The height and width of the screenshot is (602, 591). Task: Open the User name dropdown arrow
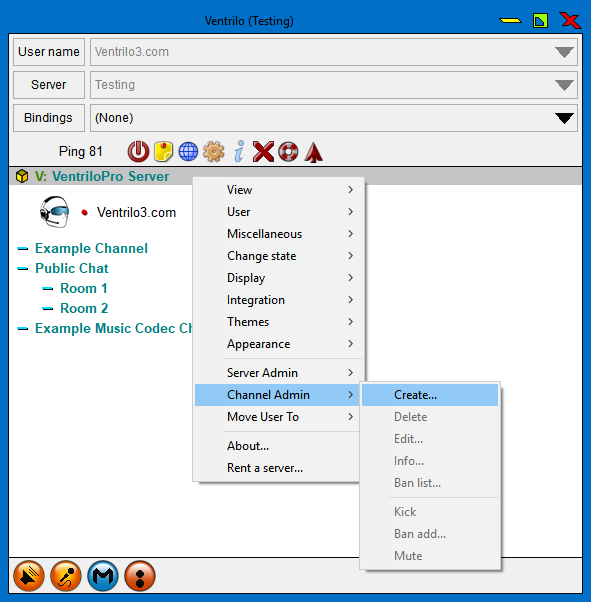(564, 52)
